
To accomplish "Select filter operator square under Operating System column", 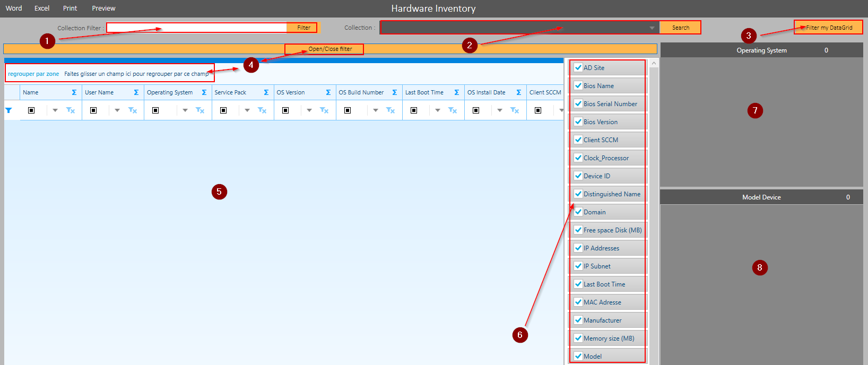I will point(155,110).
